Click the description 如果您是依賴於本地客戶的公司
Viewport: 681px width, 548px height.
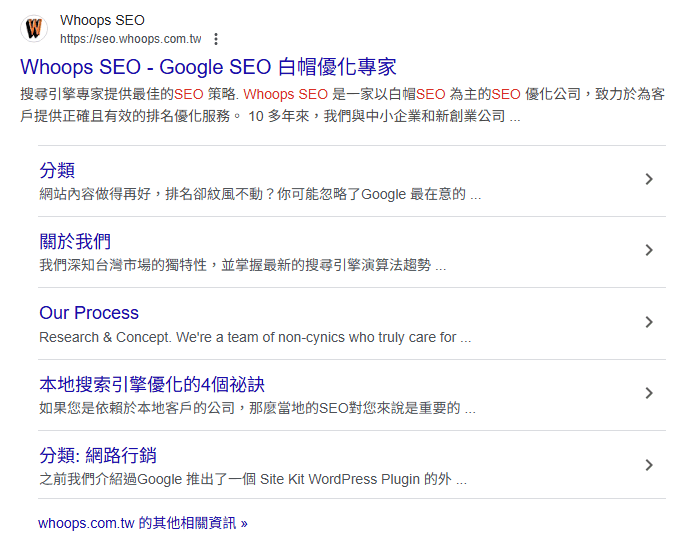point(257,408)
